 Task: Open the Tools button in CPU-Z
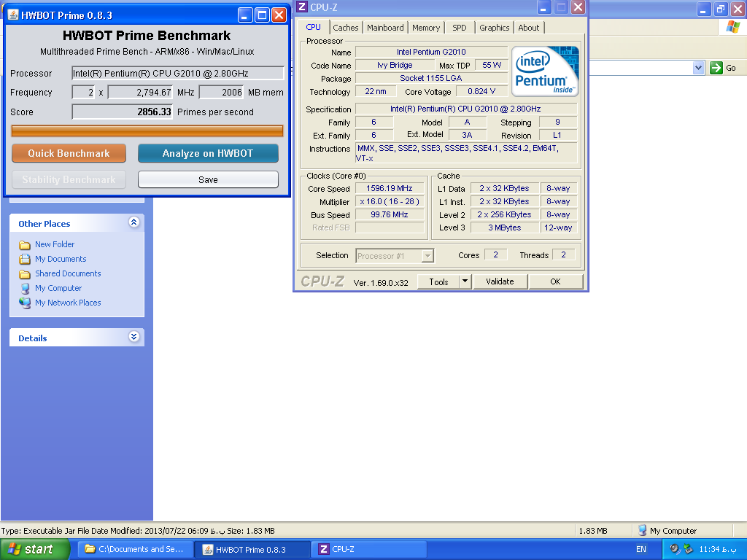click(x=438, y=281)
